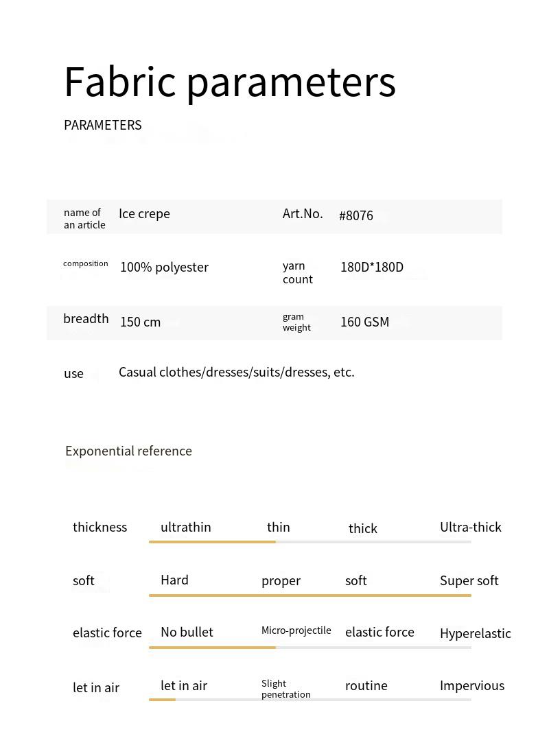Select the Super soft scale label
The image size is (549, 756).
469,581
